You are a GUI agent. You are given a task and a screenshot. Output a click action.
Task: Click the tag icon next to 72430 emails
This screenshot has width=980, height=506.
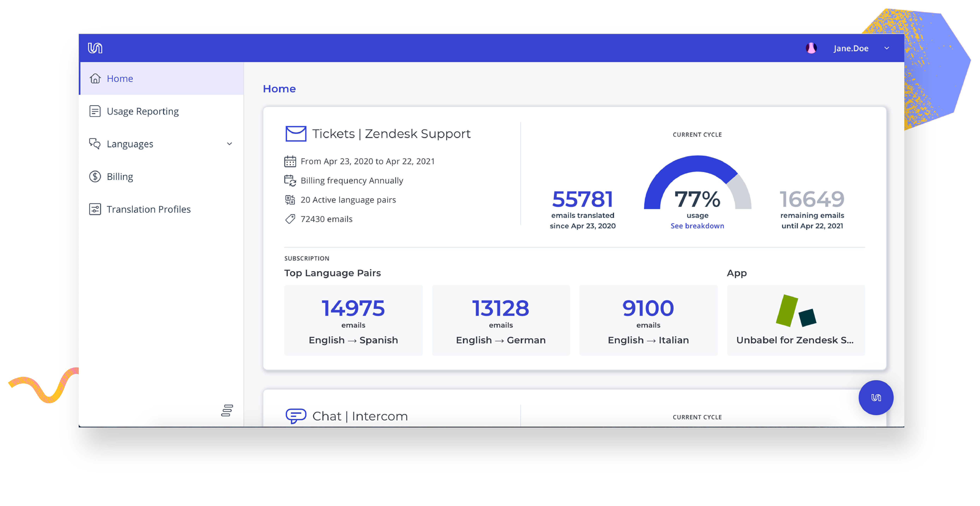[290, 219]
